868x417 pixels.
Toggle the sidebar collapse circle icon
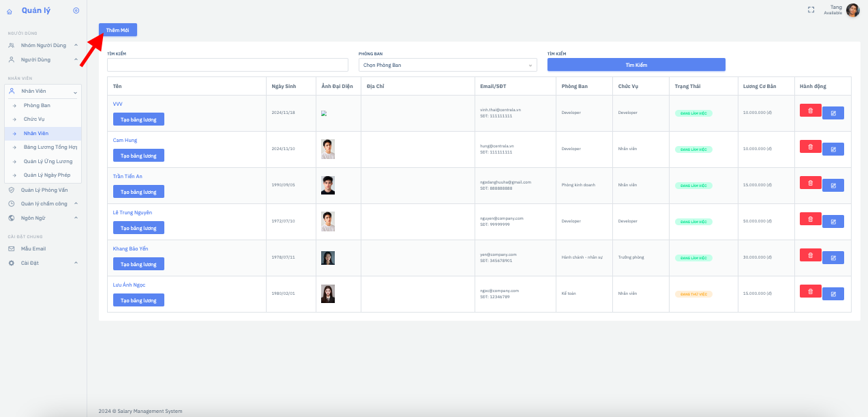76,10
